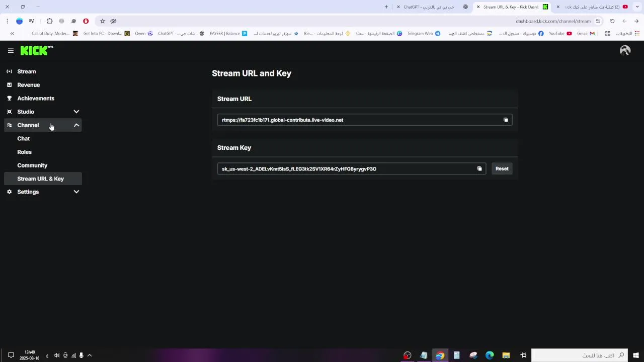Click the crossed-eye icon in the address bar

point(113,21)
